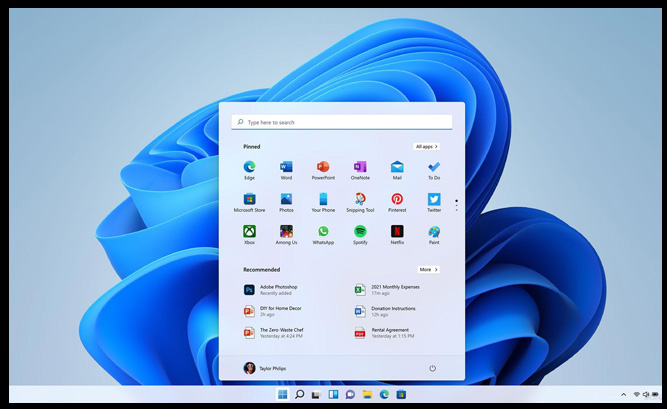This screenshot has height=409, width=667.
Task: Open the To Do app
Action: click(434, 170)
